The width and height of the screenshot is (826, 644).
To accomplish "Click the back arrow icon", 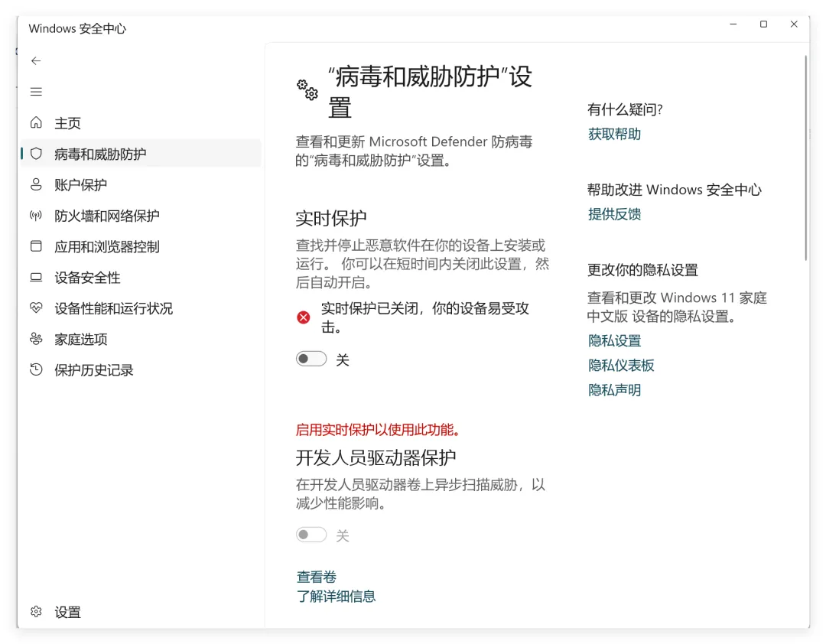I will tap(36, 60).
